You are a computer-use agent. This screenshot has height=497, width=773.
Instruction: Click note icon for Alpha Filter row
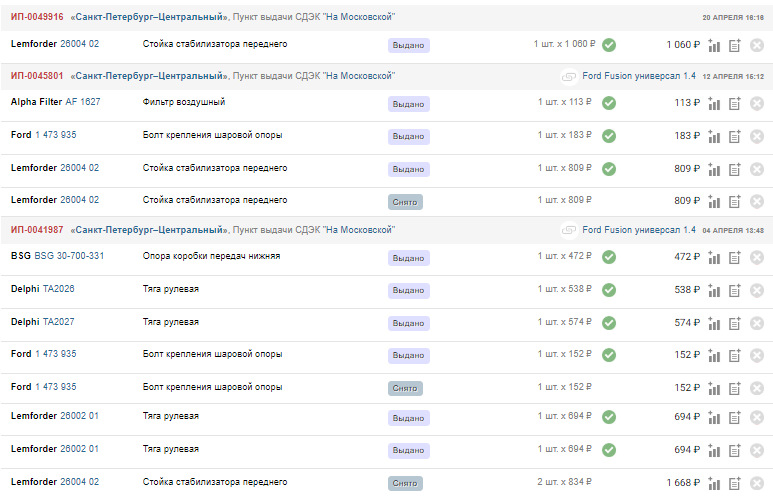pos(735,104)
